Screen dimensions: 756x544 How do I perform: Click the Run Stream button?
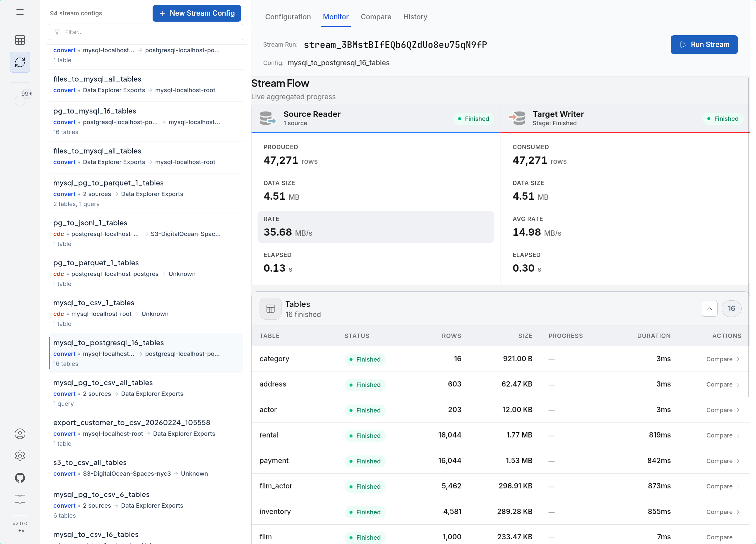(x=704, y=45)
